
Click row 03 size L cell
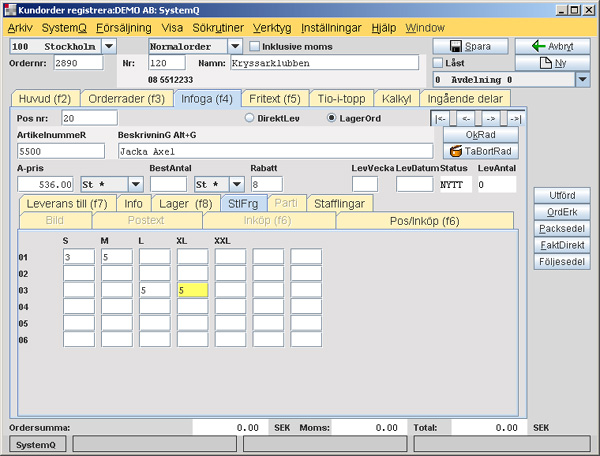coord(155,290)
